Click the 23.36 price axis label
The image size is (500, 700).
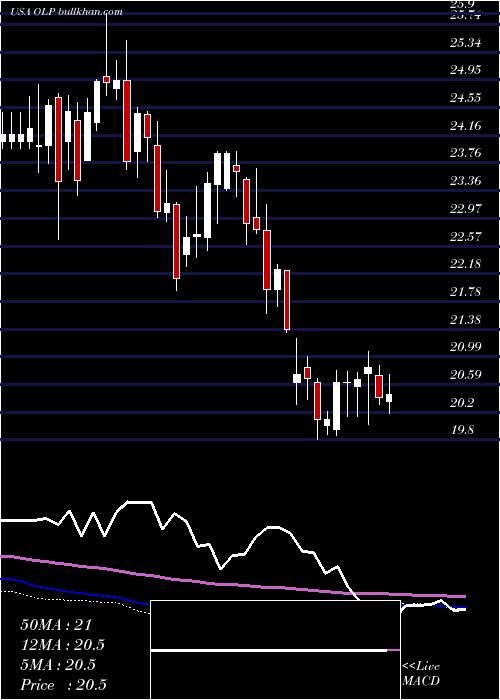[466, 181]
